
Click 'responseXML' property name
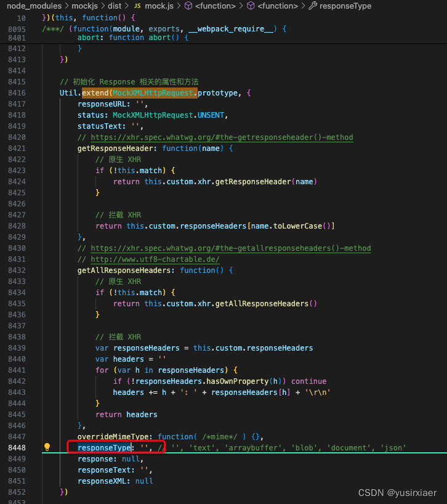tap(102, 481)
